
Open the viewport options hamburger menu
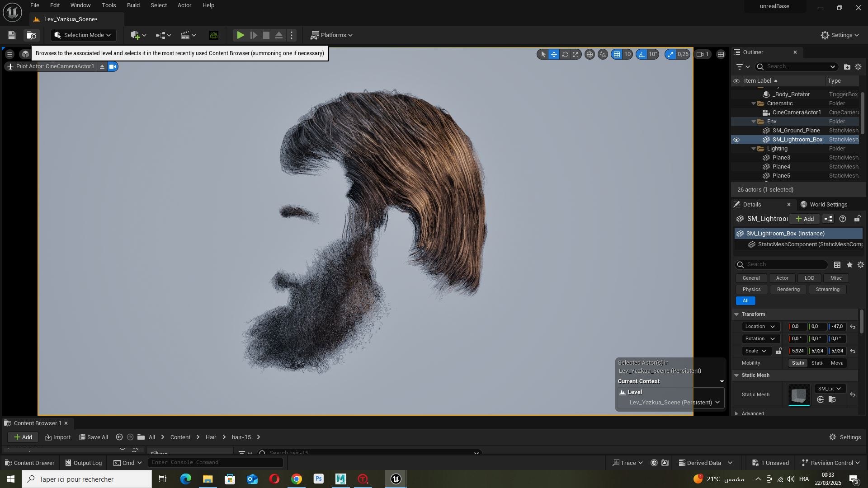(x=9, y=54)
